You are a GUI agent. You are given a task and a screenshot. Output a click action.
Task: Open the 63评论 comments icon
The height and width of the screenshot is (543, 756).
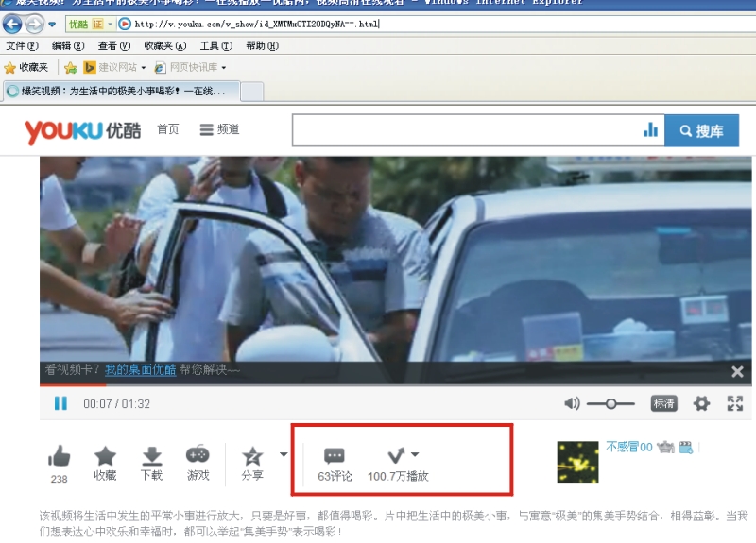pyautogui.click(x=335, y=456)
